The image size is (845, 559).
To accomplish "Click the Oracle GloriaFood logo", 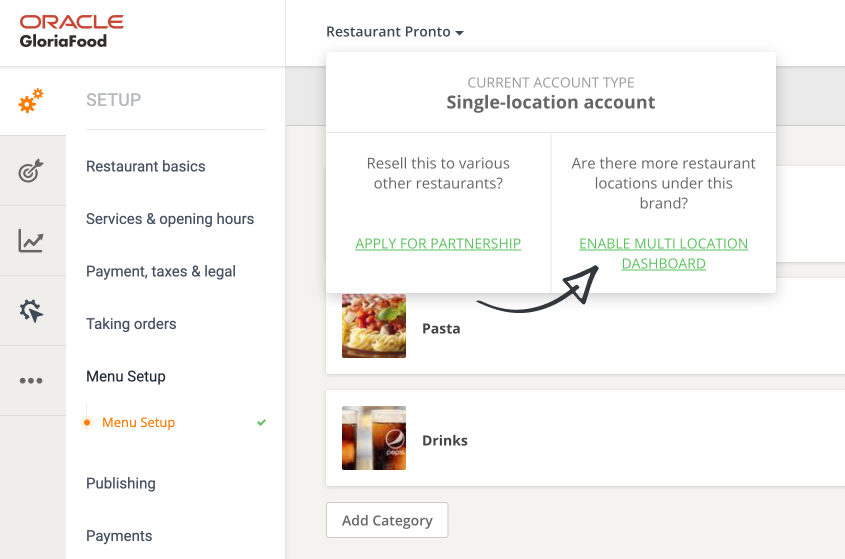I will pos(72,31).
